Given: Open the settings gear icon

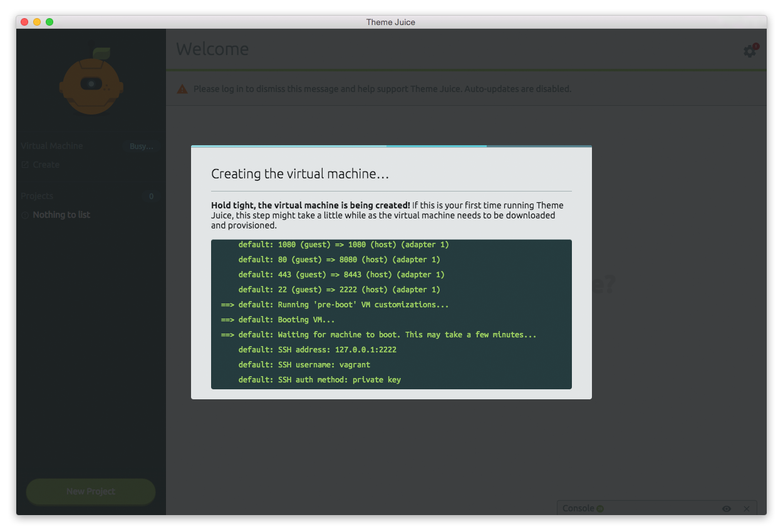Looking at the screenshot, I should click(x=749, y=51).
